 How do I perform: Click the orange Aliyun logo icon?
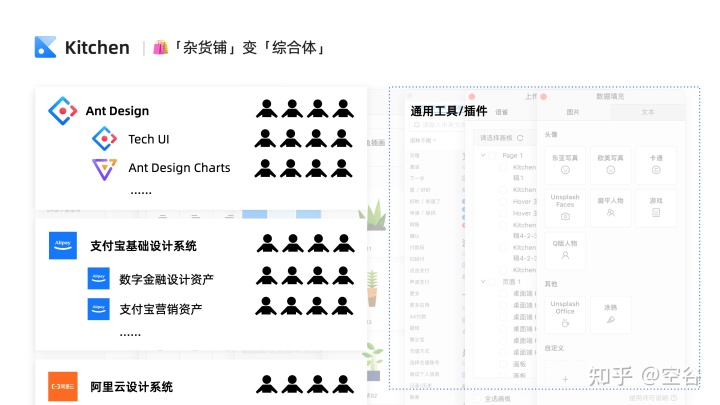click(63, 386)
